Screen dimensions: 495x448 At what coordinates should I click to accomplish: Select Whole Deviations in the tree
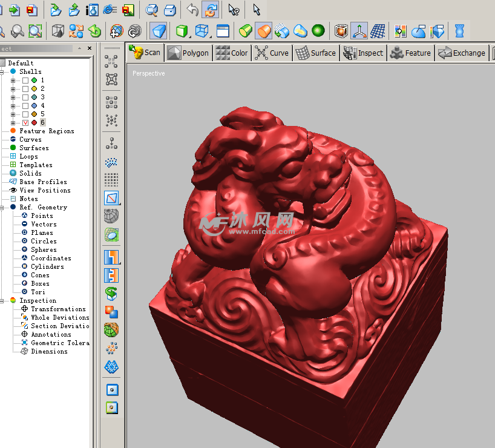59,317
